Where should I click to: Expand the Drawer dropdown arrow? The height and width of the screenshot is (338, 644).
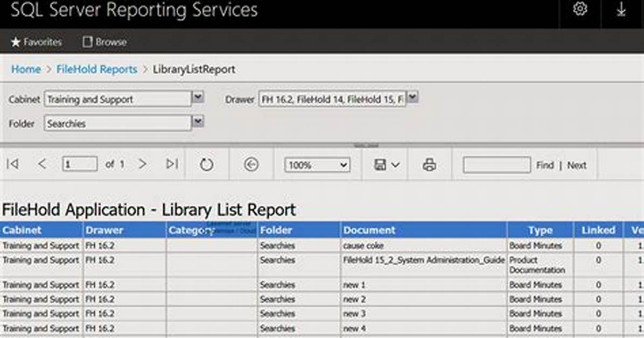(x=413, y=97)
